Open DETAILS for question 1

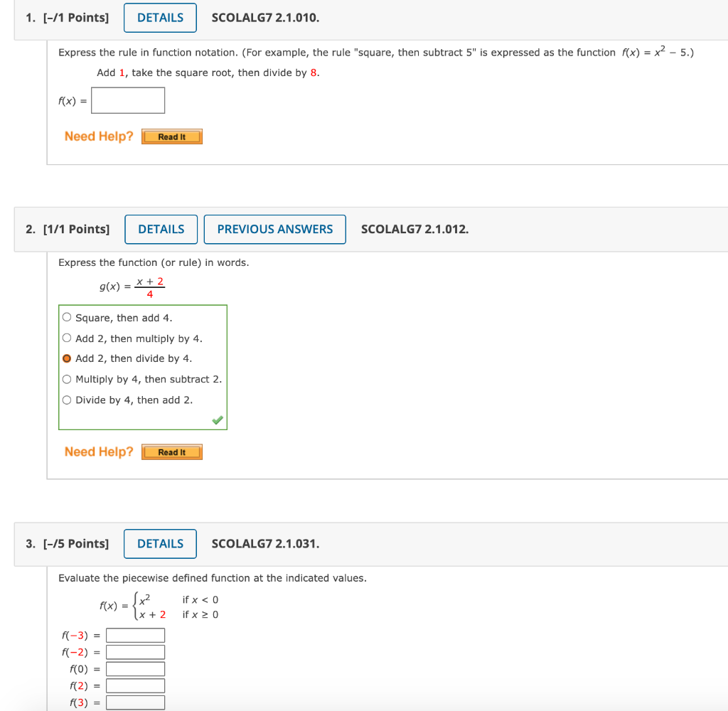point(159,17)
